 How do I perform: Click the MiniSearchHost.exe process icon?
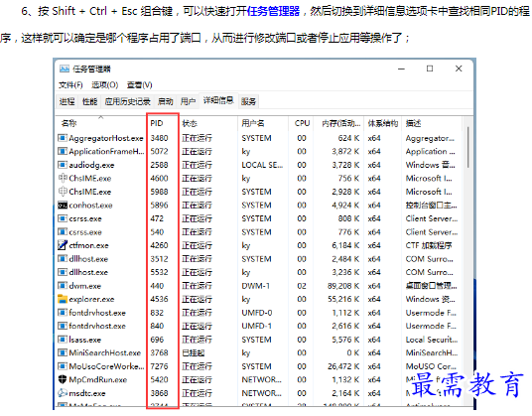tap(63, 352)
